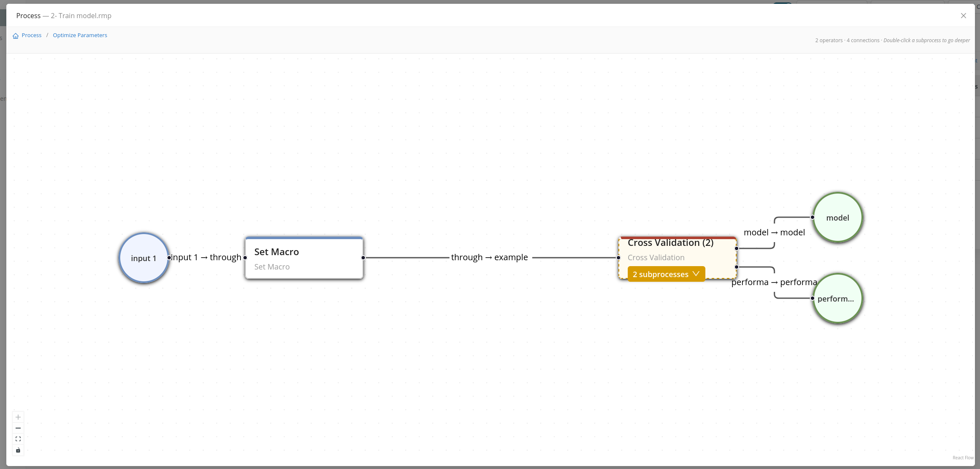This screenshot has height=469, width=980.
Task: Zoom out using the minus icon
Action: pos(18,428)
